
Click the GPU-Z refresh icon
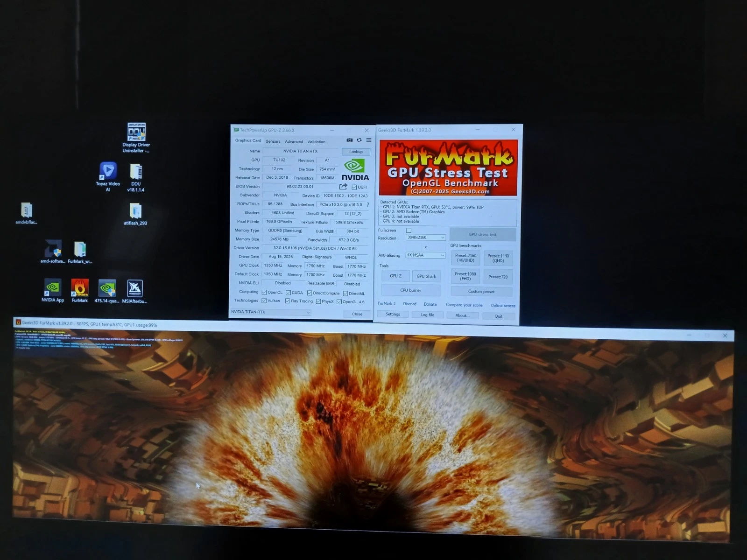[x=359, y=140]
